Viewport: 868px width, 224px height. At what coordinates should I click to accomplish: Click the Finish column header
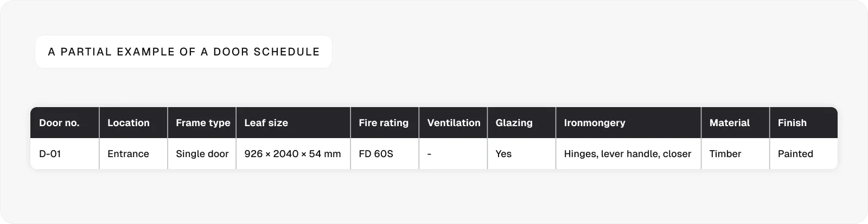click(804, 123)
